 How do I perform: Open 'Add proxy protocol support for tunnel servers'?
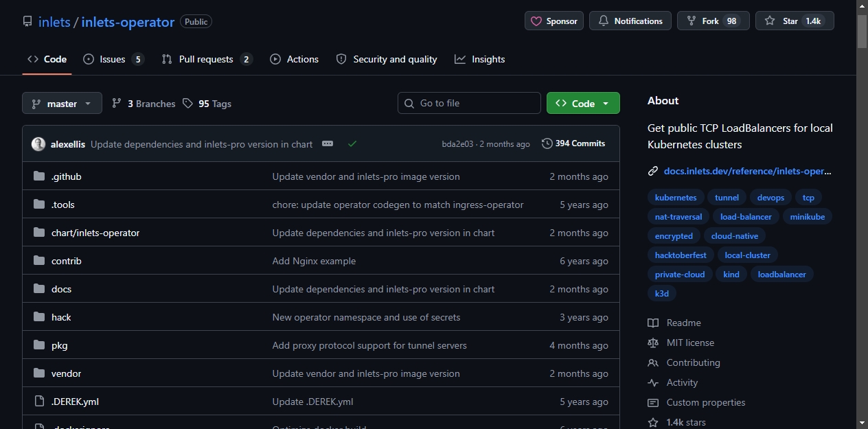click(369, 345)
